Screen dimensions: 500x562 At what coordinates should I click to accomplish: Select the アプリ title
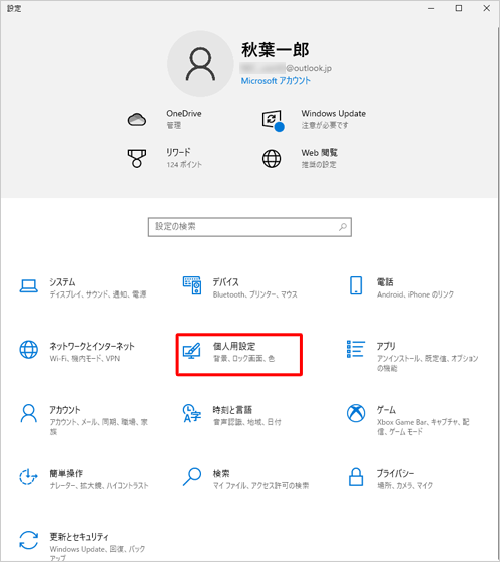coord(386,346)
